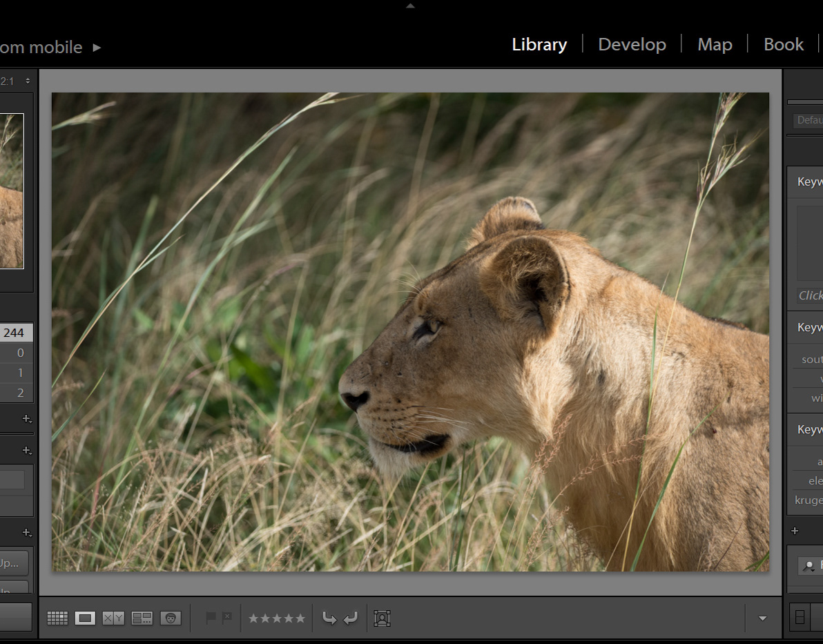Click the plus icon in right panel
This screenshot has width=823, height=644.
795,531
